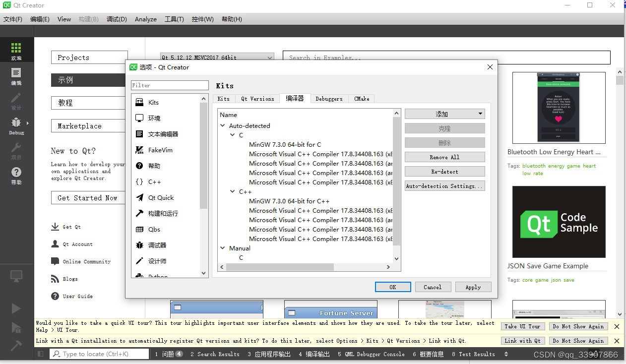Select the Kits settings category
626x364 pixels.
pyautogui.click(x=154, y=102)
